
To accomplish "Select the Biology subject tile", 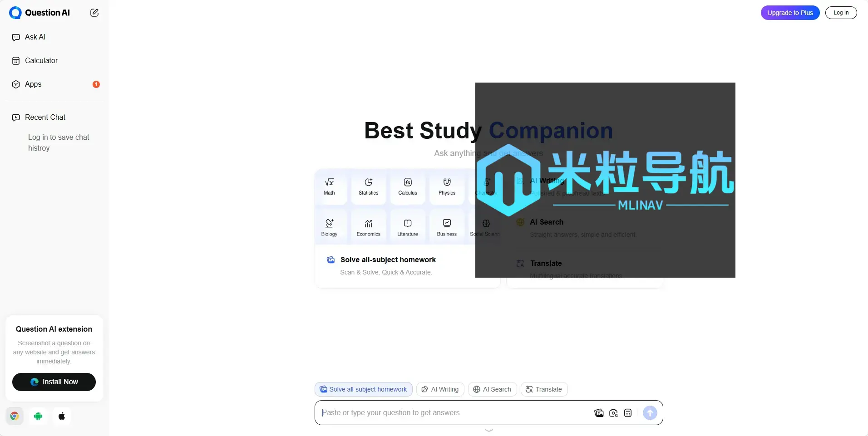I will [x=329, y=228].
